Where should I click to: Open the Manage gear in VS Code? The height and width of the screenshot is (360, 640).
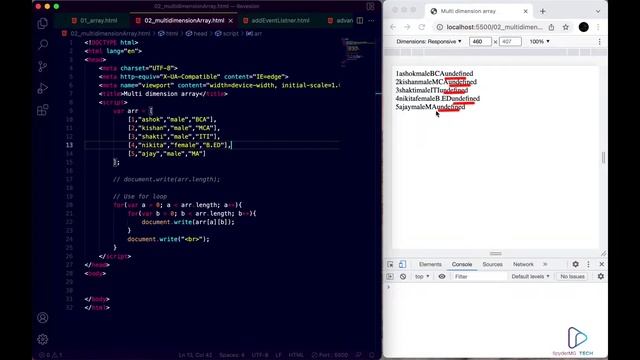42,339
